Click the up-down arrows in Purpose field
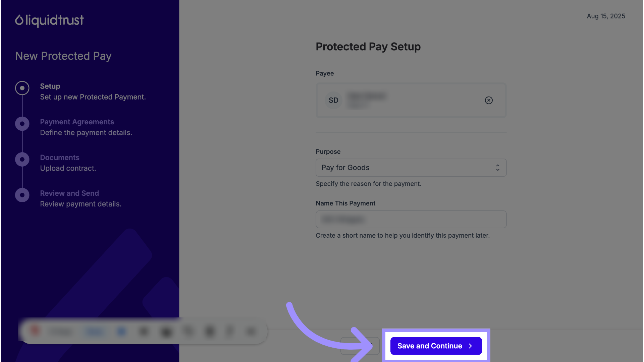This screenshot has height=362, width=644. (x=498, y=168)
